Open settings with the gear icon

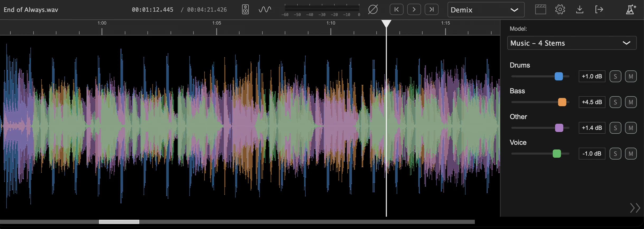tap(560, 10)
